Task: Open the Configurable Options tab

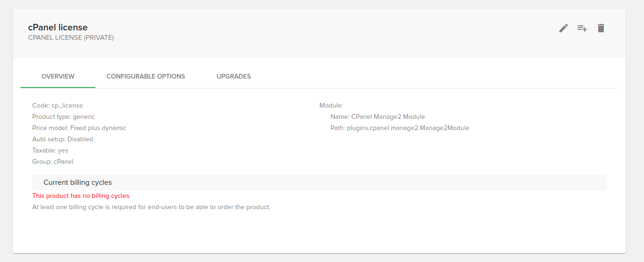Action: coord(146,76)
